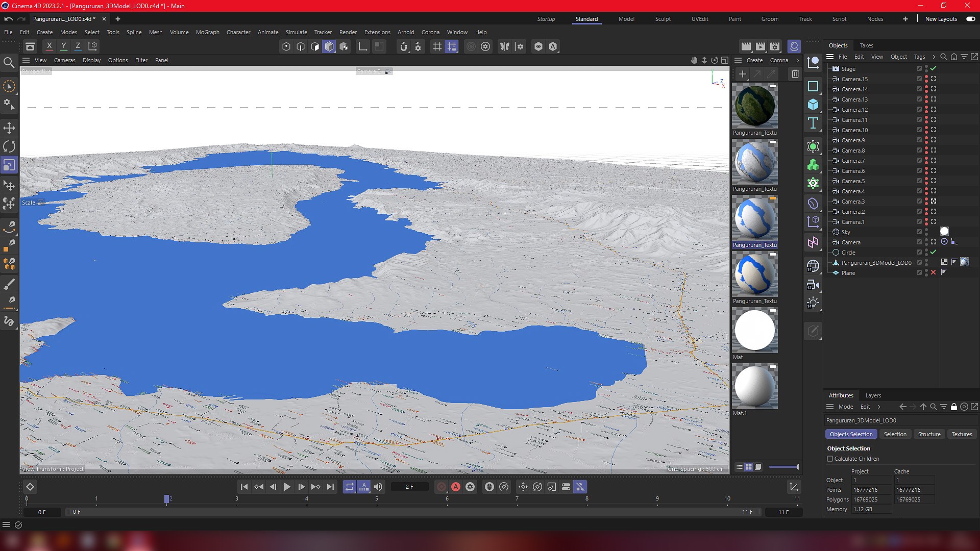This screenshot has height=551, width=980.
Task: Add a Cube primitive object
Action: pos(813,105)
